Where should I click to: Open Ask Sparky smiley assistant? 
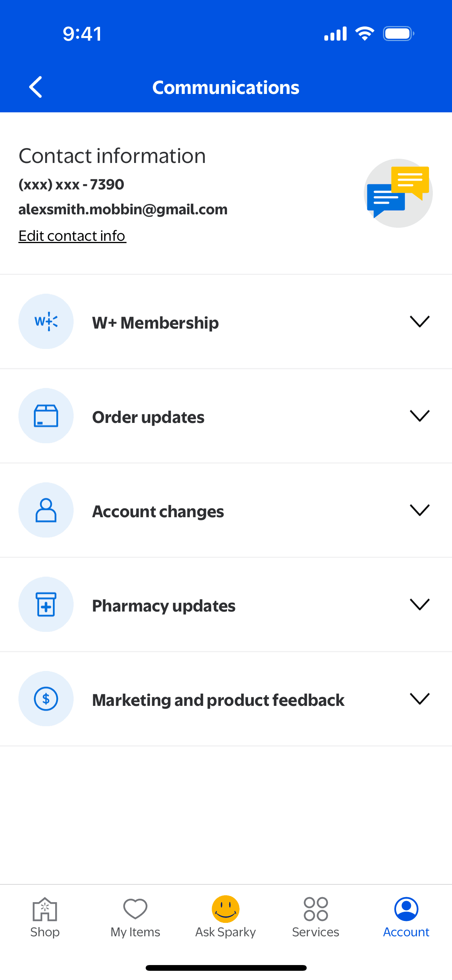(226, 916)
